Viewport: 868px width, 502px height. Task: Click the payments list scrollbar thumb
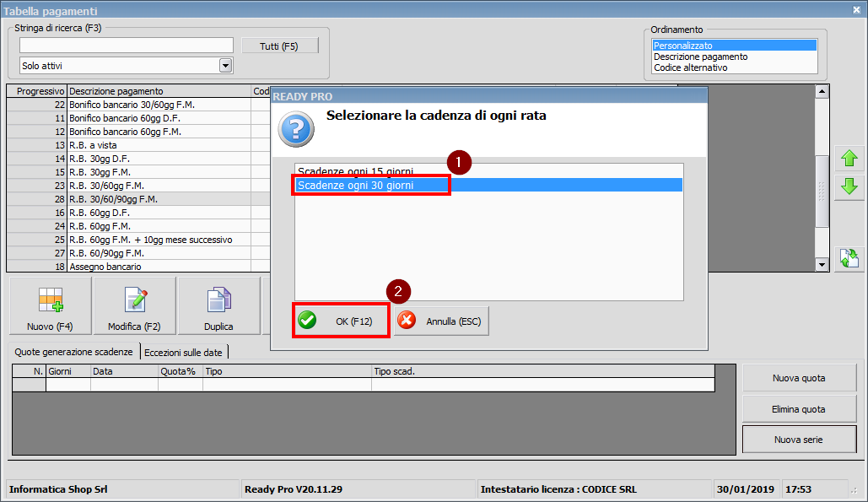pyautogui.click(x=822, y=191)
